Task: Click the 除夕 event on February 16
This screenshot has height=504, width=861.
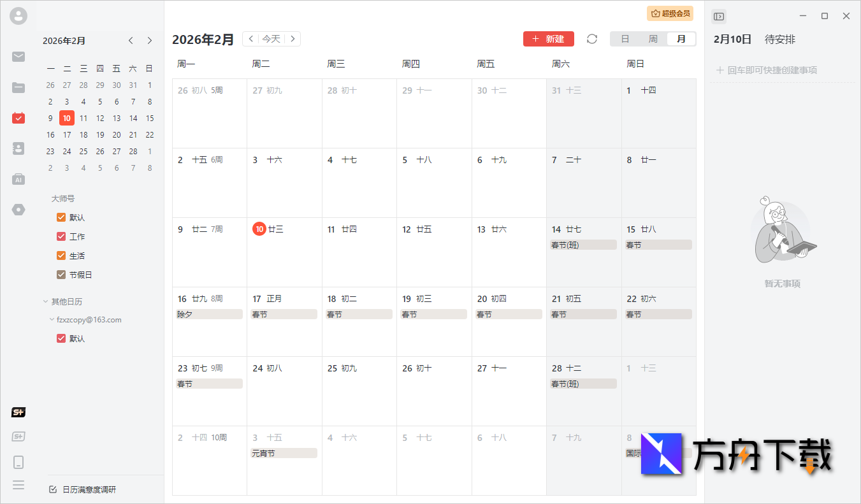Action: (x=209, y=313)
